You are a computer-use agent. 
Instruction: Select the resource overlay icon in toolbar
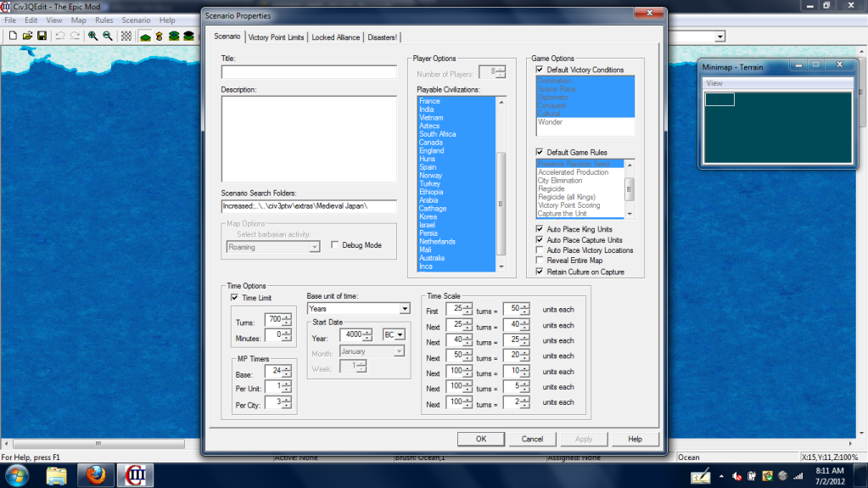click(x=160, y=36)
